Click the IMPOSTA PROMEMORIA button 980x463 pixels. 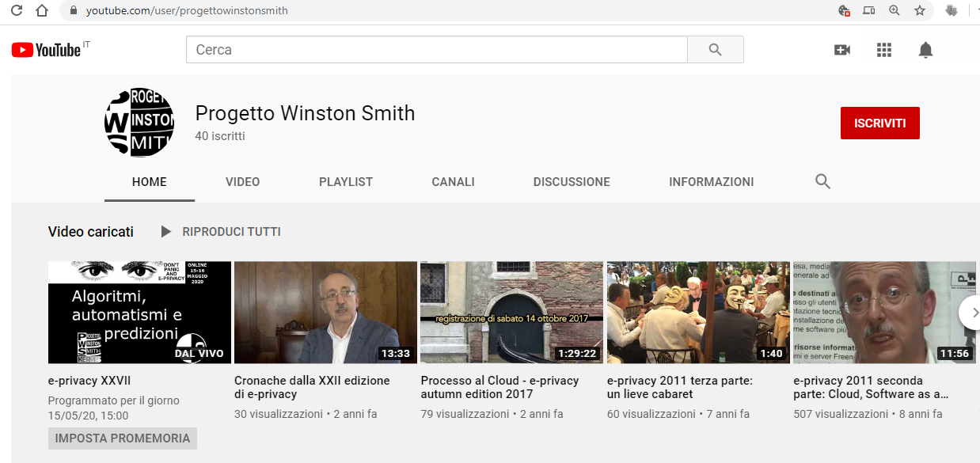pos(123,438)
